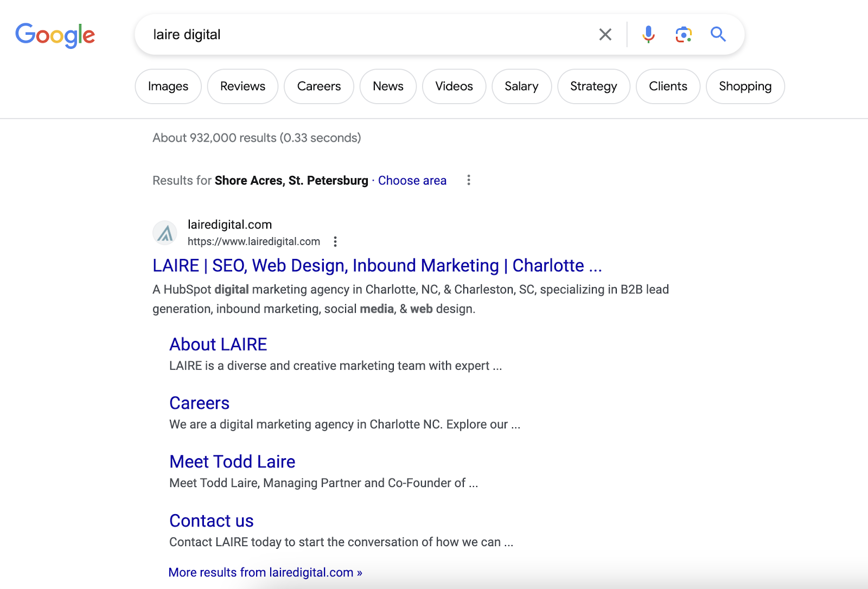This screenshot has height=589, width=868.
Task: Click the voice search microphone icon
Action: (648, 34)
